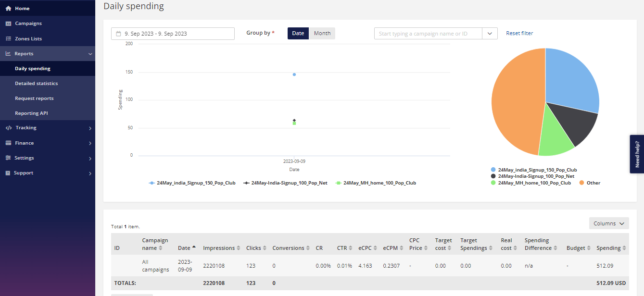Viewport: 644px width, 296px height.
Task: Open the Columns dropdown
Action: 608,223
